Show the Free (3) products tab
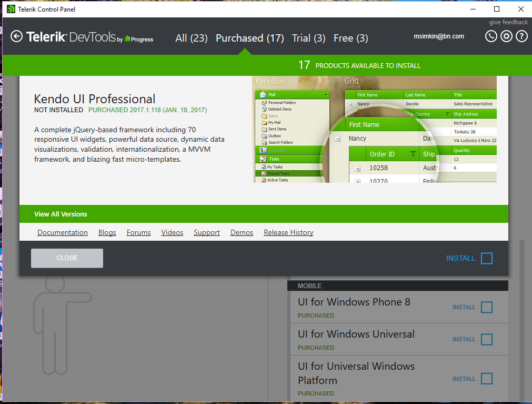Screen dimensions: 532x404 [351, 38]
